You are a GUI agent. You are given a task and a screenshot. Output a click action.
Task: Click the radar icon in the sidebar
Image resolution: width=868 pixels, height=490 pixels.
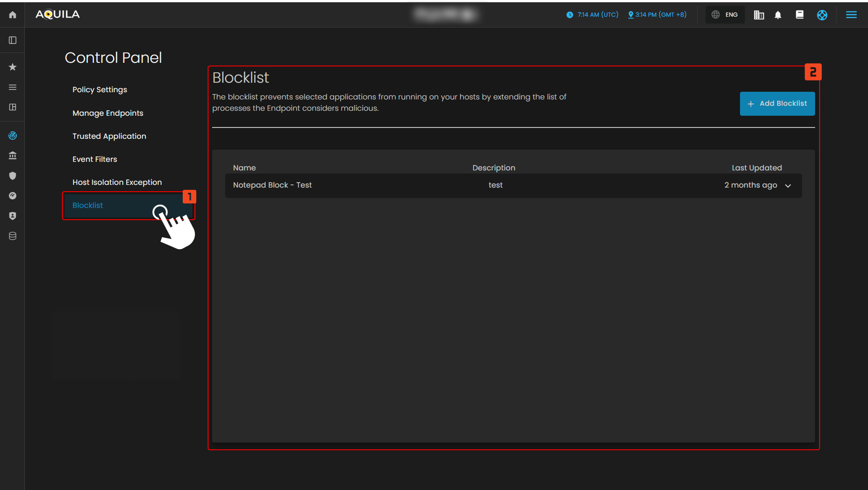(x=13, y=136)
